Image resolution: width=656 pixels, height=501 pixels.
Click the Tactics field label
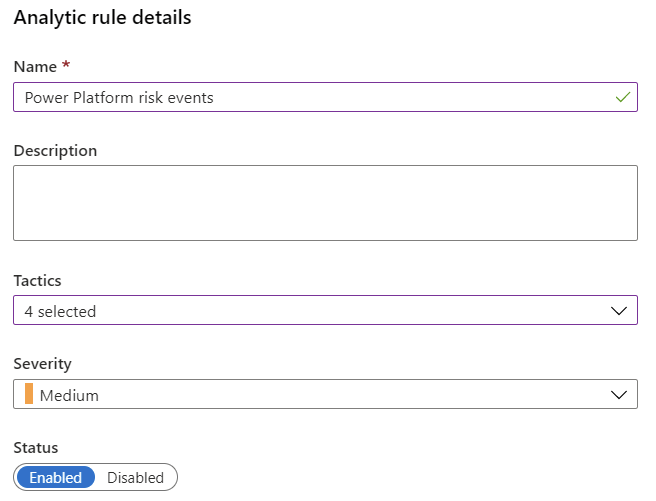coord(37,281)
